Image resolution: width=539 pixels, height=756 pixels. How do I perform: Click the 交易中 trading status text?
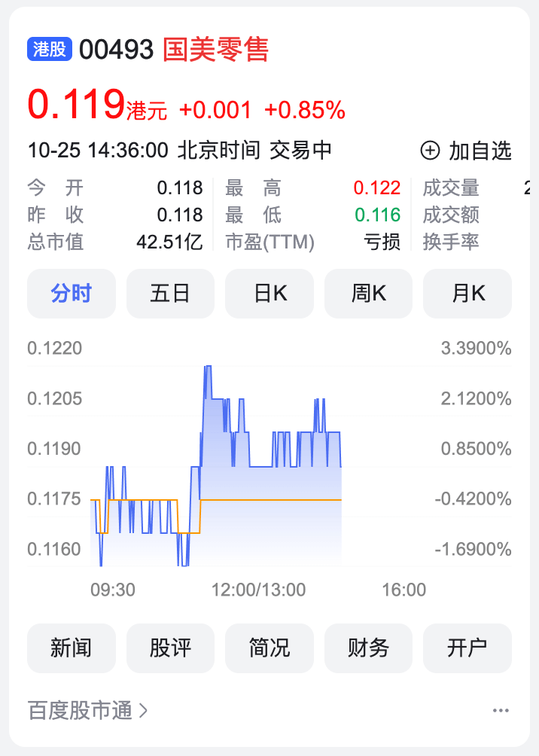click(301, 151)
